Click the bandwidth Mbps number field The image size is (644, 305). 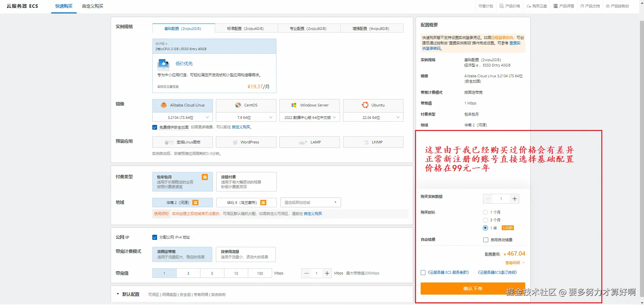316,273
